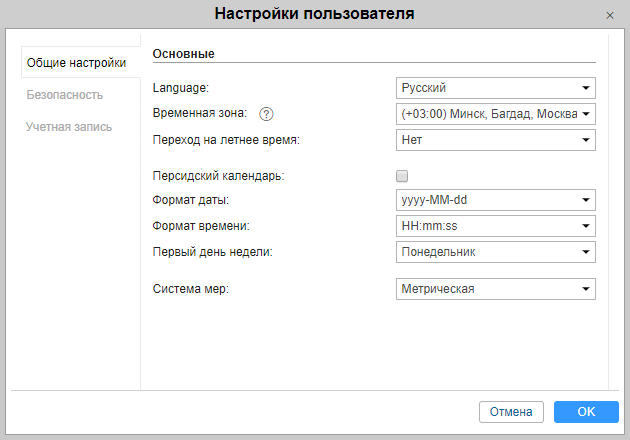
Task: Open Формат даты dropdown showing yyyy-MM-dd
Action: point(495,200)
